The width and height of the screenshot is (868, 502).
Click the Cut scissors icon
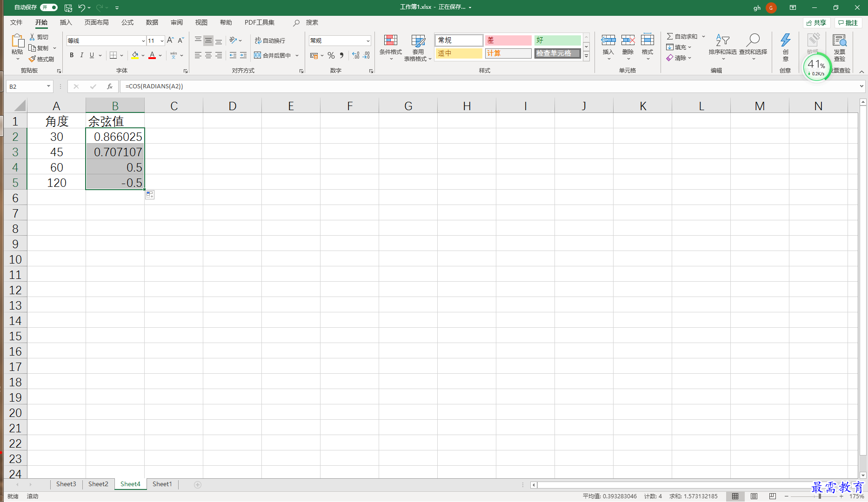click(x=32, y=37)
